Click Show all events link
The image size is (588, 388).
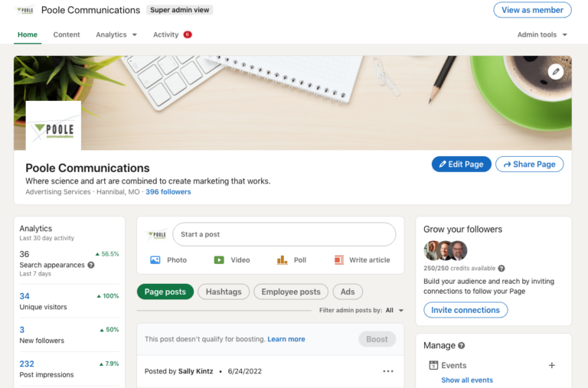[467, 380]
